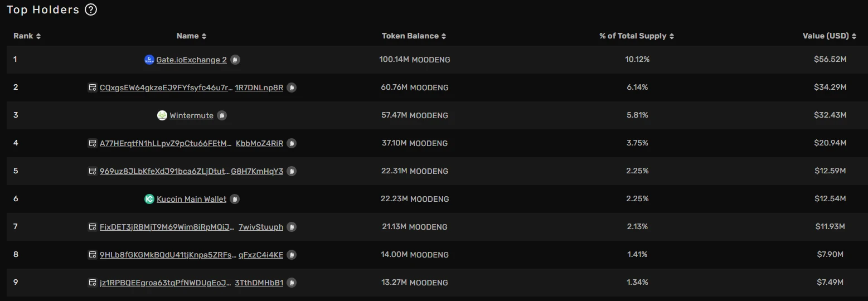Copy address ending in 3TthDMHbB1
The height and width of the screenshot is (301, 868).
292,283
